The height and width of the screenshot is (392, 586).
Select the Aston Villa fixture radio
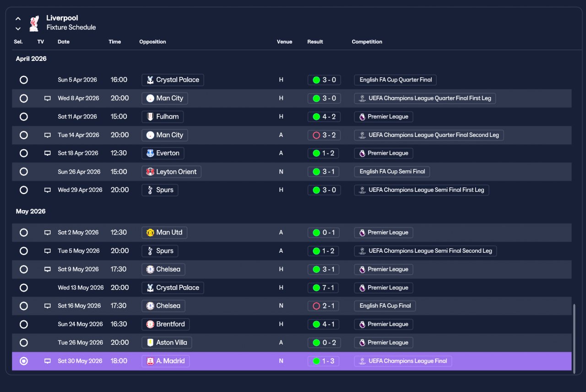pyautogui.click(x=24, y=343)
